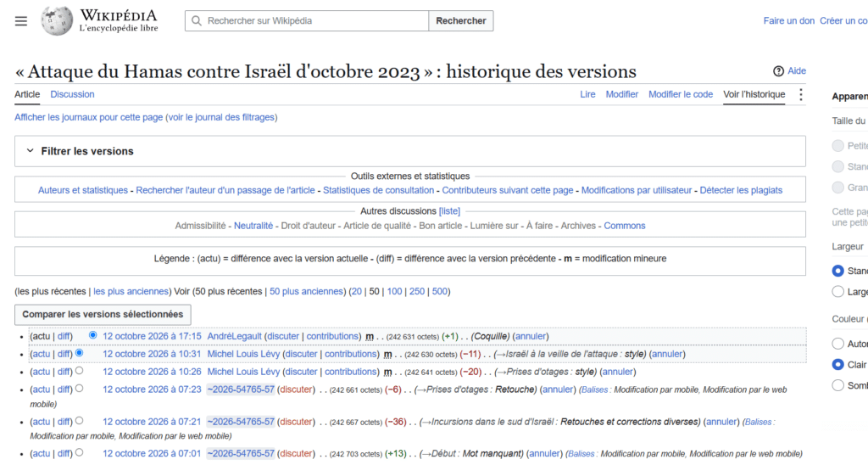Open the three-dot more options menu
This screenshot has height=465, width=868.
coord(800,95)
